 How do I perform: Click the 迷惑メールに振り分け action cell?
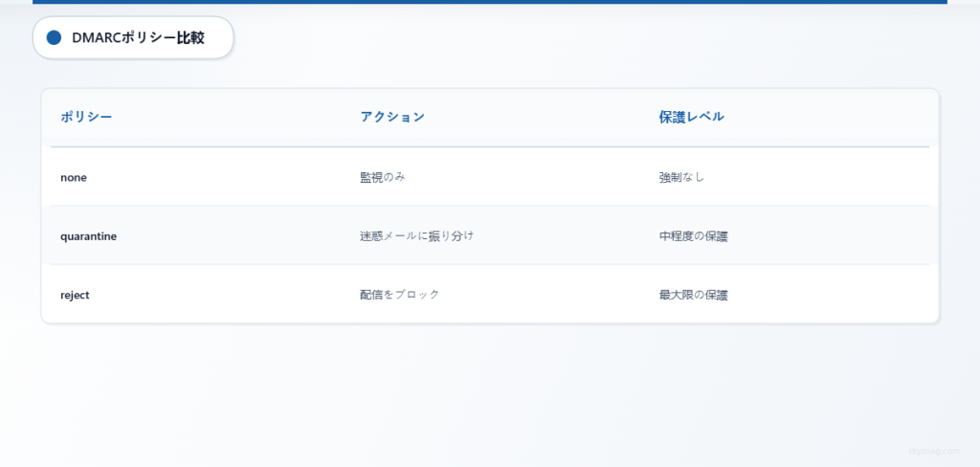click(417, 236)
